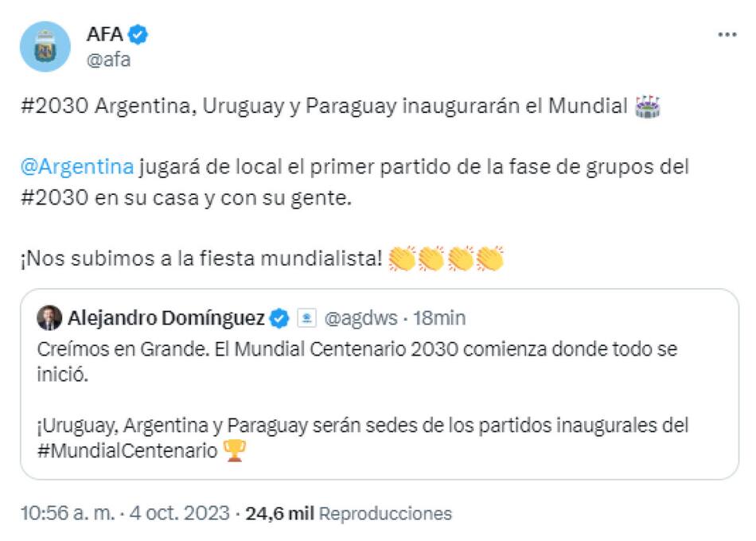This screenshot has width=756, height=541.
Task: Click Alejandro Domínguez's profile picture
Action: coord(49,317)
